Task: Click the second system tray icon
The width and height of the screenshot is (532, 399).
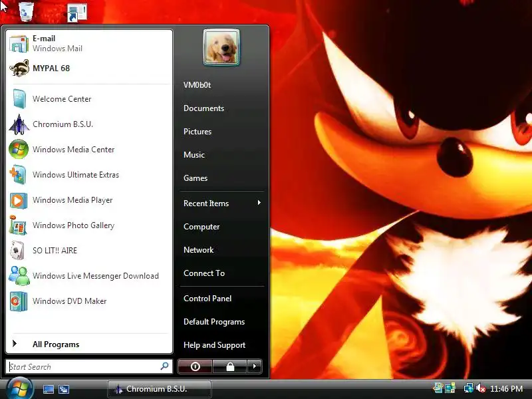Action: 450,388
